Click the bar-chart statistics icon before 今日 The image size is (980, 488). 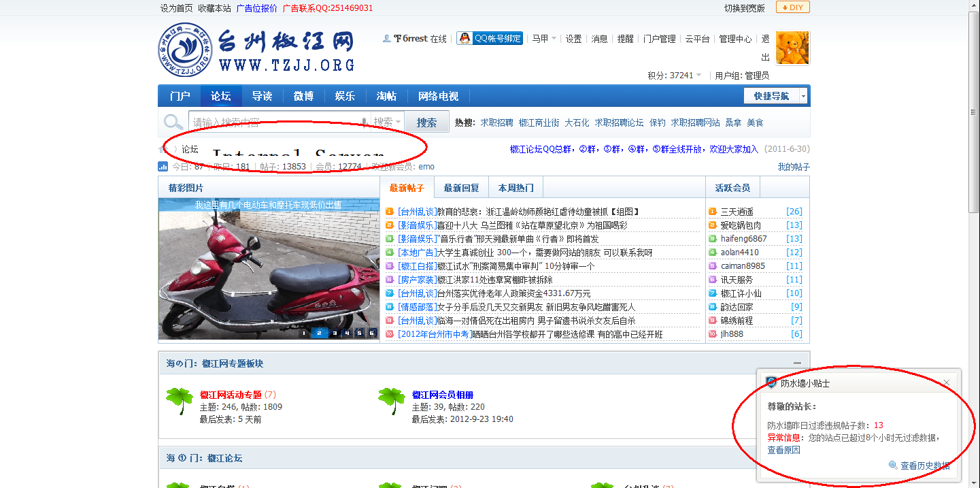click(x=163, y=167)
